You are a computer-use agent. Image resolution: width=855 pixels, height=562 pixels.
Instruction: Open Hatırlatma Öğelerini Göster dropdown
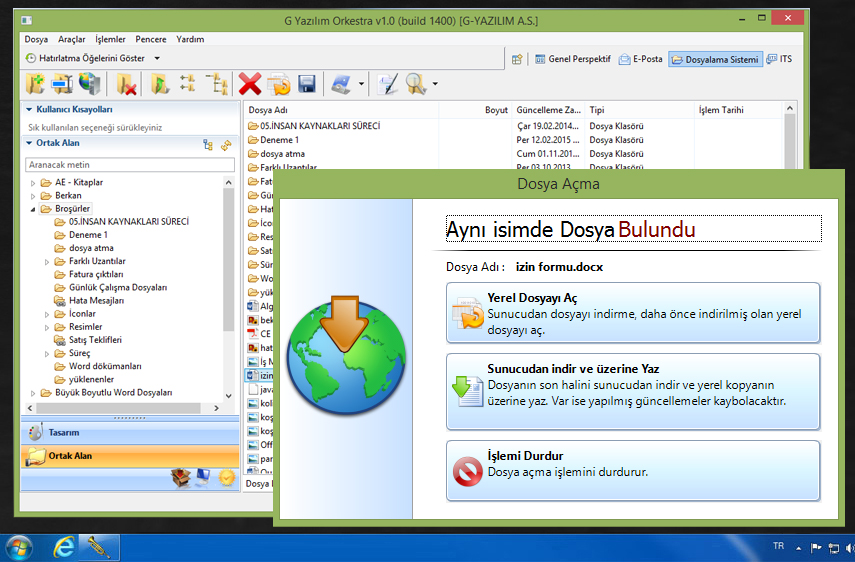[x=157, y=59]
